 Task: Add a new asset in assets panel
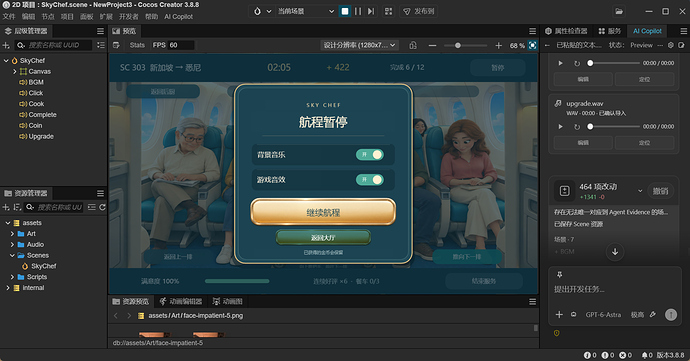(x=6, y=207)
